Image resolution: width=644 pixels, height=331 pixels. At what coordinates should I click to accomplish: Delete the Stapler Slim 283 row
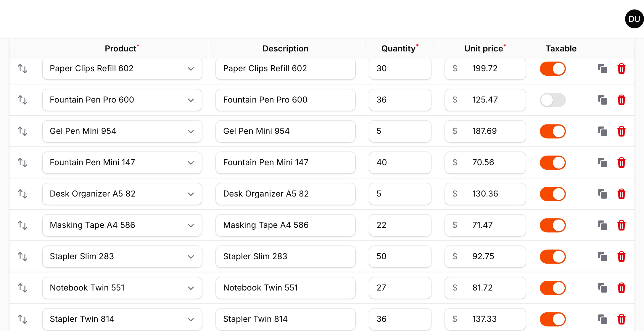click(x=621, y=257)
